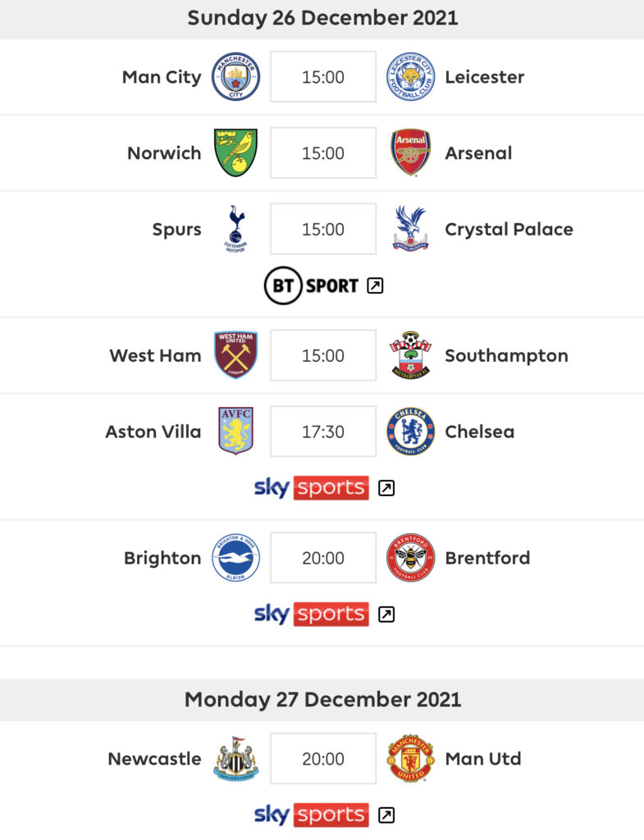
Task: Click the Newcastle team name
Action: pyautogui.click(x=155, y=759)
